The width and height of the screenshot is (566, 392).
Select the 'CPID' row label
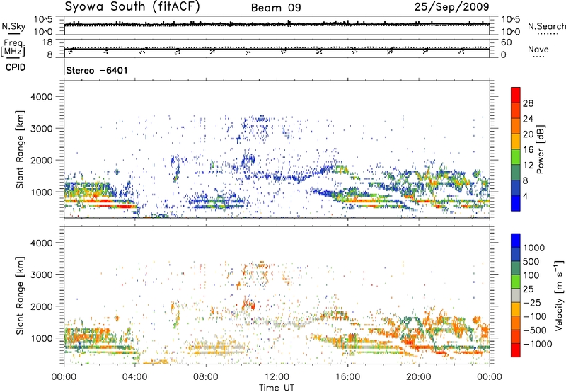click(x=16, y=67)
